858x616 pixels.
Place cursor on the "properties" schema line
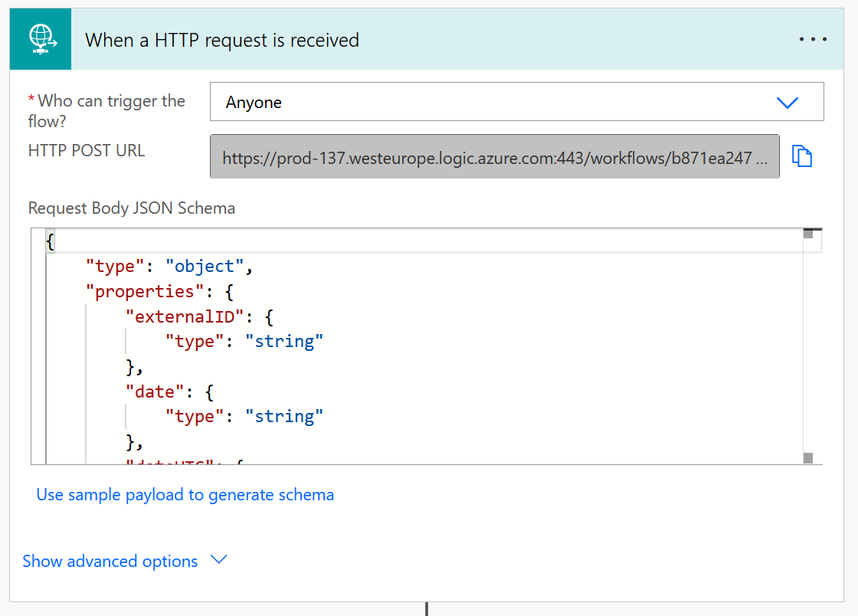pyautogui.click(x=160, y=292)
